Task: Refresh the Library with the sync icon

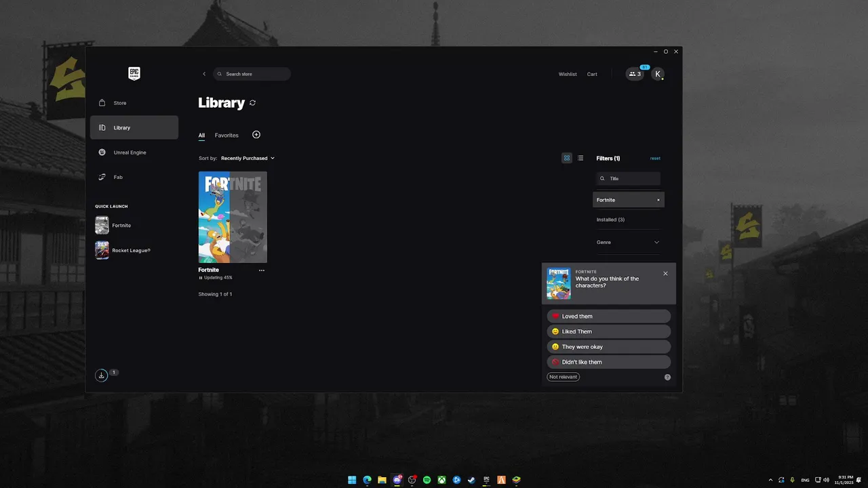Action: tap(253, 103)
